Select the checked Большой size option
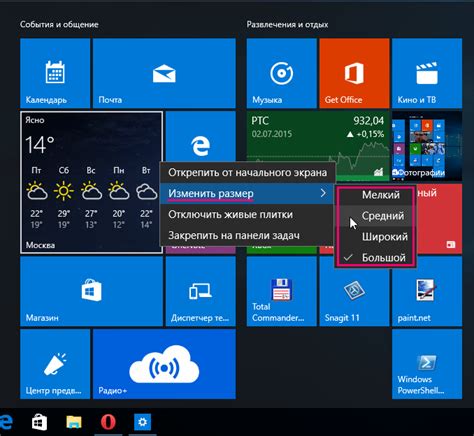The height and width of the screenshot is (436, 474). click(376, 258)
